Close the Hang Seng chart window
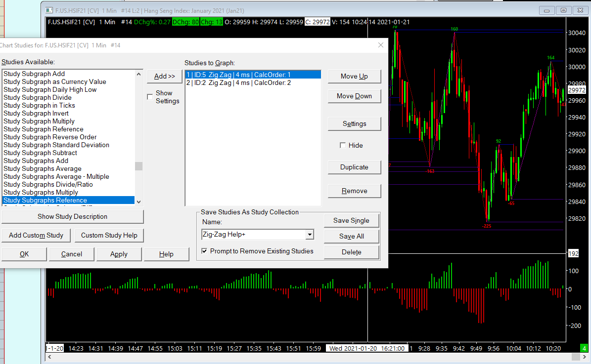Viewport: 591px width, 364px height. click(581, 10)
